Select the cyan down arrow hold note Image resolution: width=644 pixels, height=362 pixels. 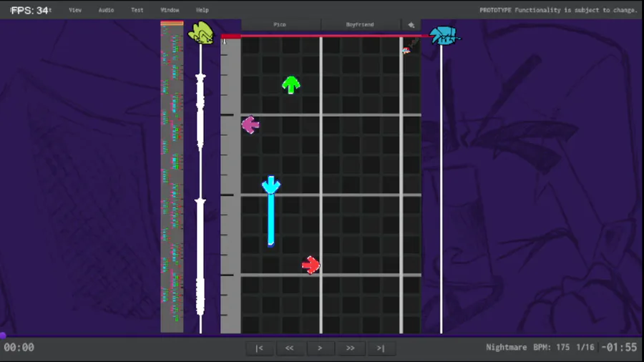point(271,185)
